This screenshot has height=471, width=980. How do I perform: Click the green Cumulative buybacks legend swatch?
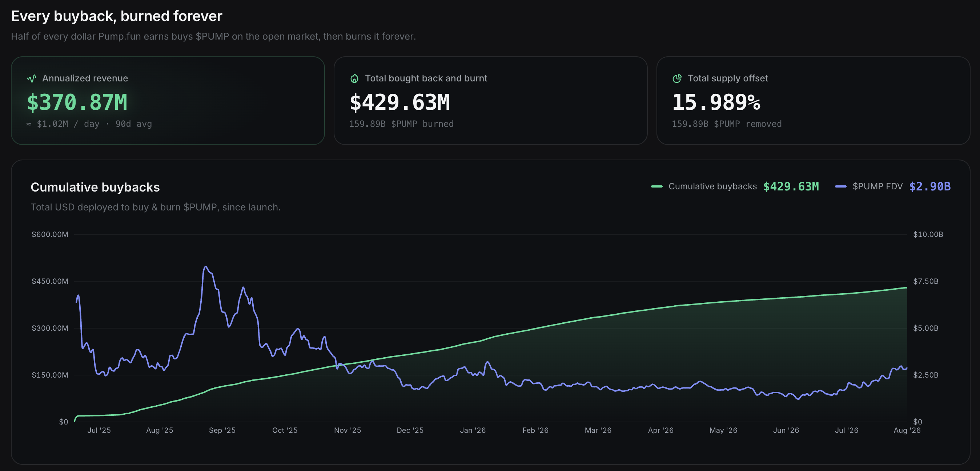click(656, 186)
